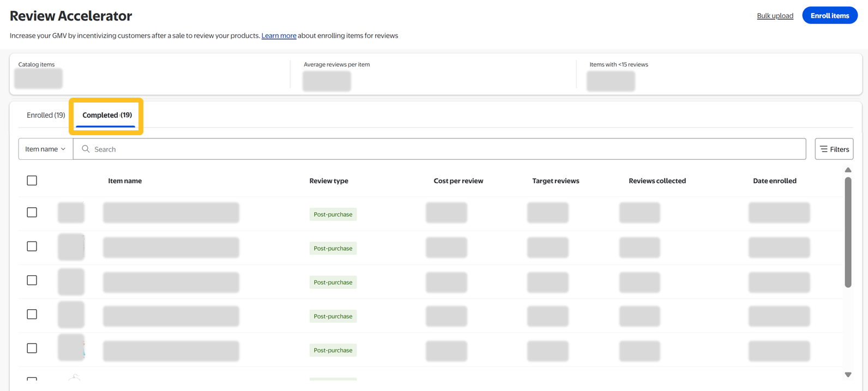Open the Bulk upload link
Screen dimensions: 868x391
(775, 16)
